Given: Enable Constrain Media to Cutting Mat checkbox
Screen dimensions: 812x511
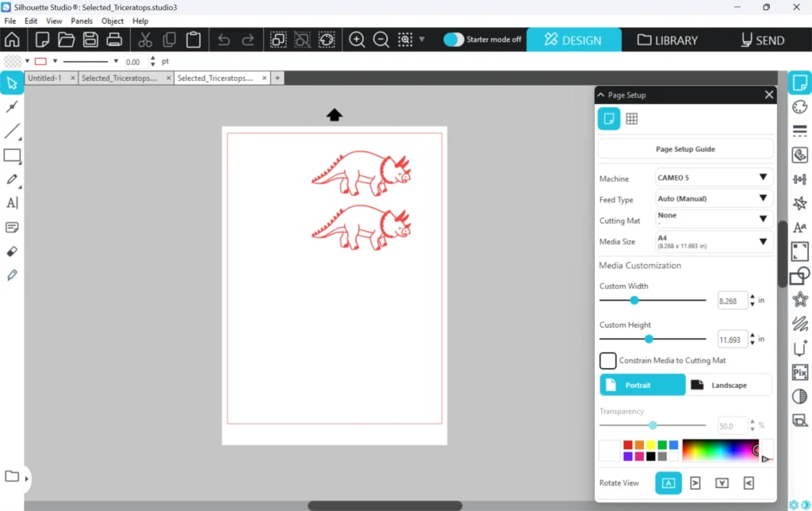Looking at the screenshot, I should [608, 361].
